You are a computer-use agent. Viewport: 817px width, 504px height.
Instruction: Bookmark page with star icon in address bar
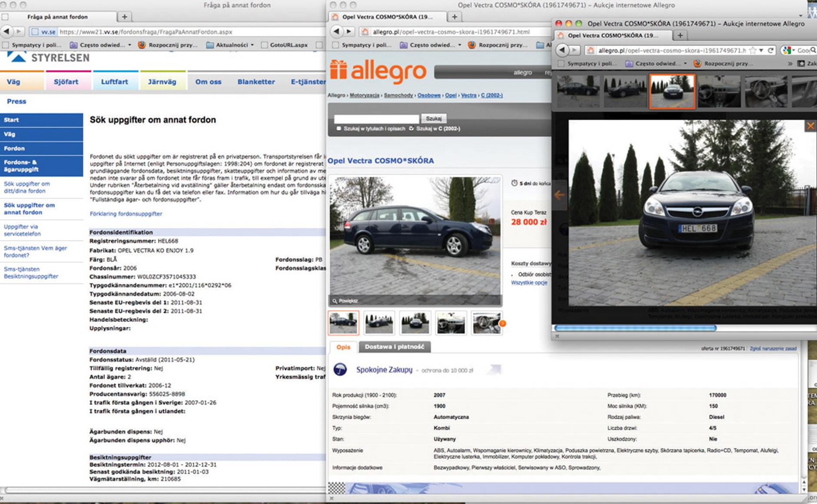coord(753,50)
